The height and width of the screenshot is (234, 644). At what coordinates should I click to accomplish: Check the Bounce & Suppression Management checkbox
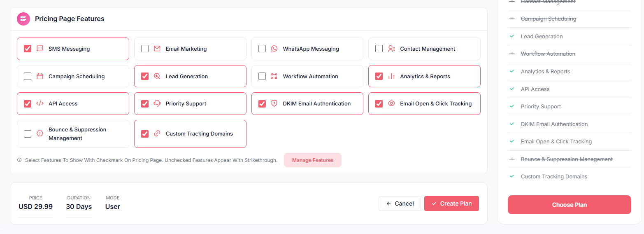(28, 134)
